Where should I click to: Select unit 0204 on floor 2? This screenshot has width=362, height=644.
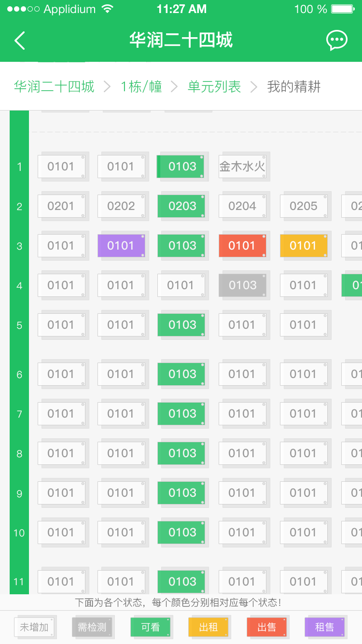[x=242, y=206]
